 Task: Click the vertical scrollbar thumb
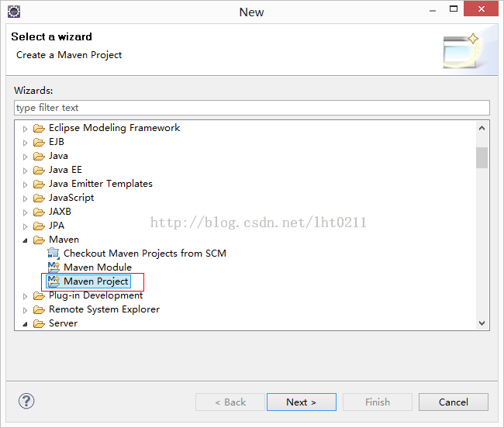pyautogui.click(x=482, y=157)
